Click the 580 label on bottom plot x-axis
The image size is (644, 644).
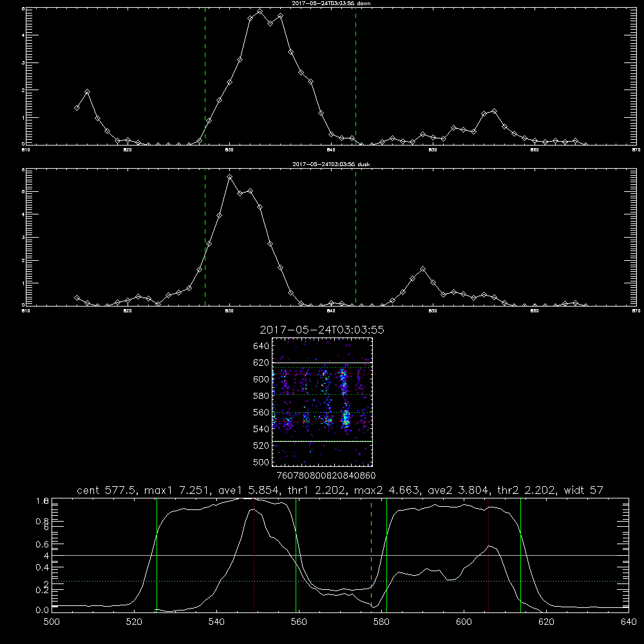click(x=381, y=622)
